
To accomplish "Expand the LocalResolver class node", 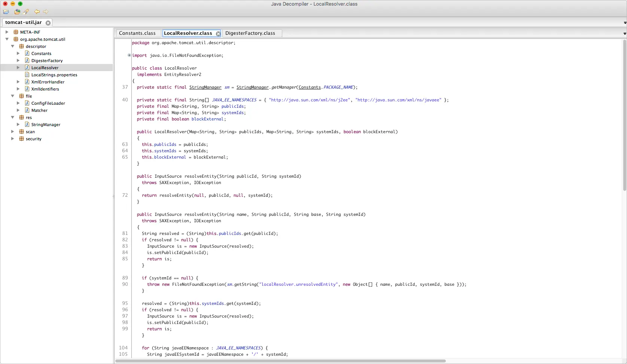I will pyautogui.click(x=18, y=68).
